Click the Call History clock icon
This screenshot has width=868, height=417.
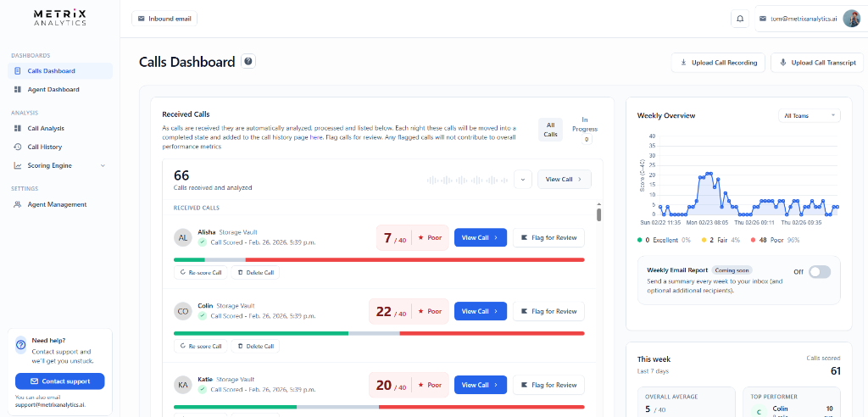click(x=17, y=147)
